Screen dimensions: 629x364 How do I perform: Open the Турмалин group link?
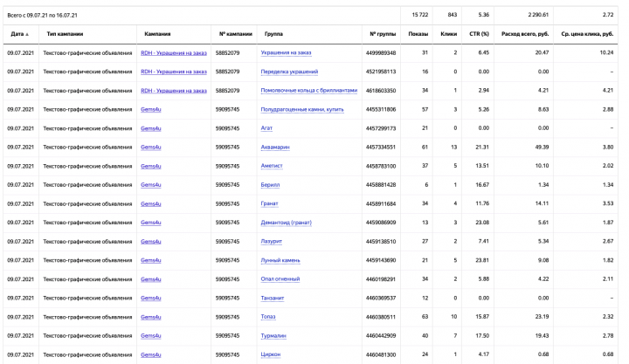[273, 336]
